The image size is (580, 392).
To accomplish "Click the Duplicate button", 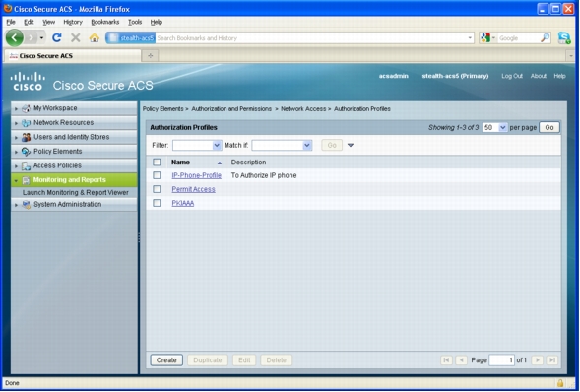I will [208, 360].
